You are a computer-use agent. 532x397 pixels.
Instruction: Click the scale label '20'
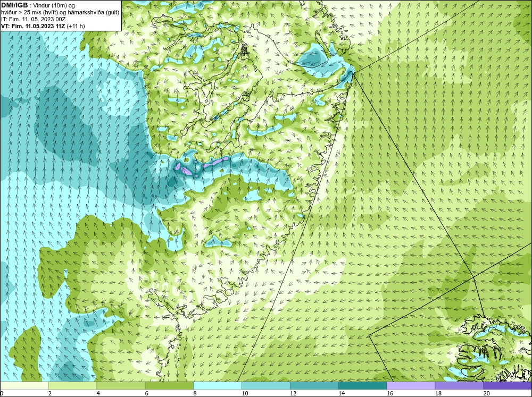click(x=487, y=393)
